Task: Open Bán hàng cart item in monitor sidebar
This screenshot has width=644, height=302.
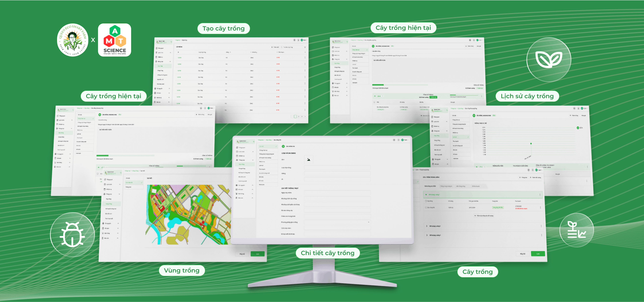Action: pyautogui.click(x=240, y=194)
